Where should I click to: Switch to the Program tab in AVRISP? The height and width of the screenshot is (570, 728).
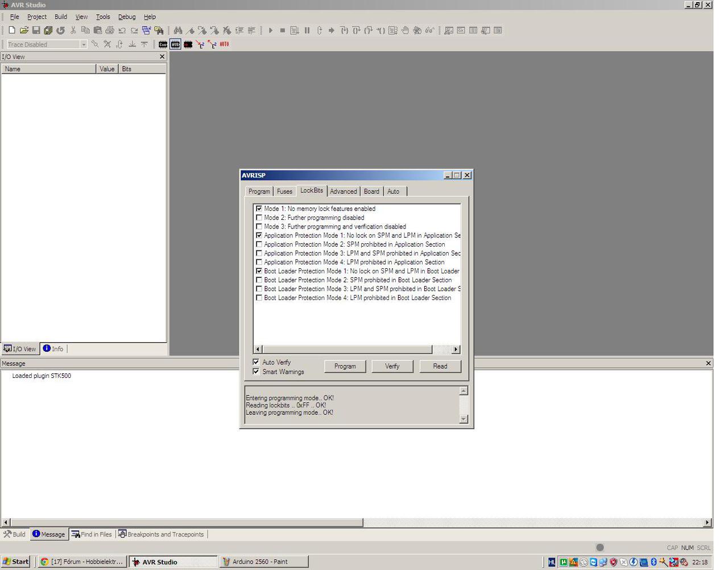coord(259,192)
